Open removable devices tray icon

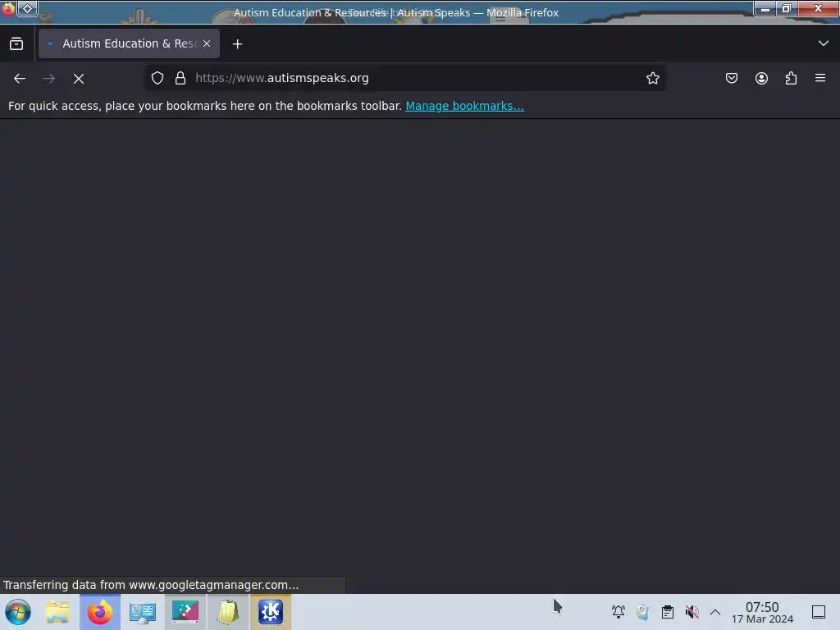click(x=642, y=611)
